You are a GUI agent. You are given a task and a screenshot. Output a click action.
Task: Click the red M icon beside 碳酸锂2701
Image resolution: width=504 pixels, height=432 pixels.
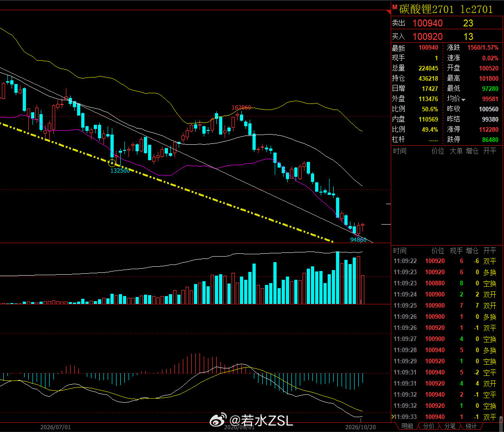[395, 7]
